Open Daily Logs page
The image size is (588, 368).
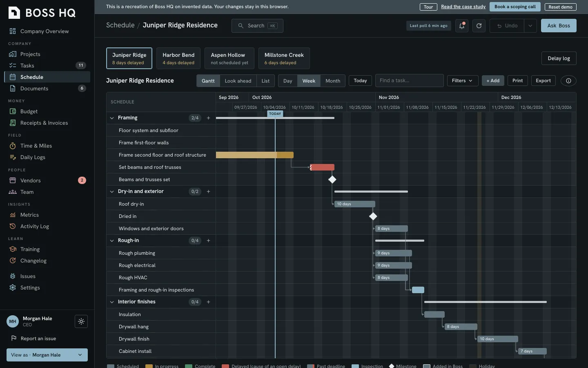47,157
